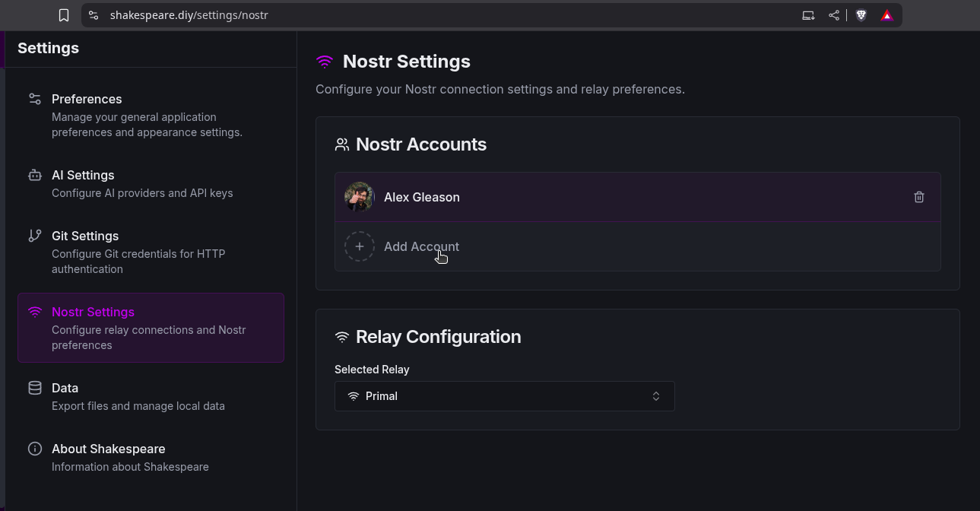Click the Settings sidebar header text
This screenshot has height=511, width=980.
[x=48, y=48]
